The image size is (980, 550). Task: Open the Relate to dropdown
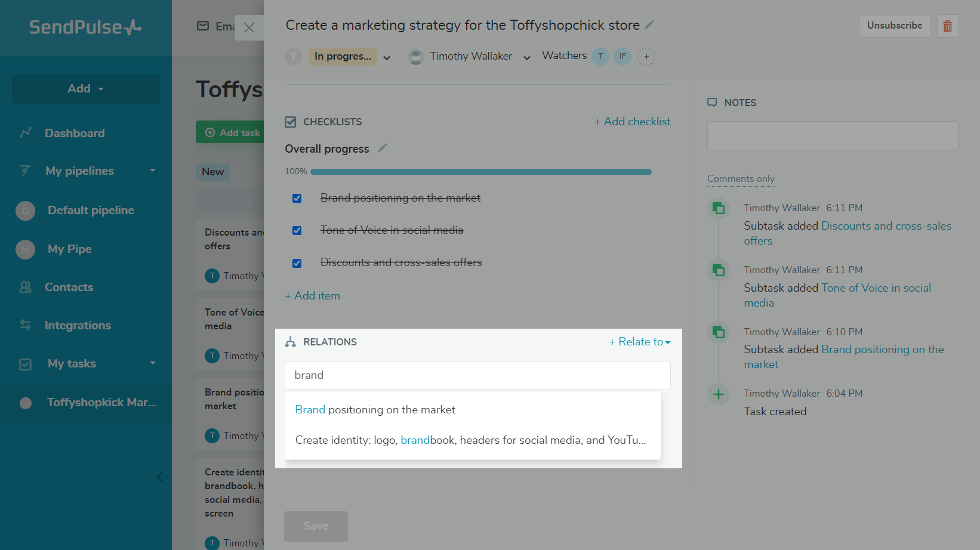640,342
